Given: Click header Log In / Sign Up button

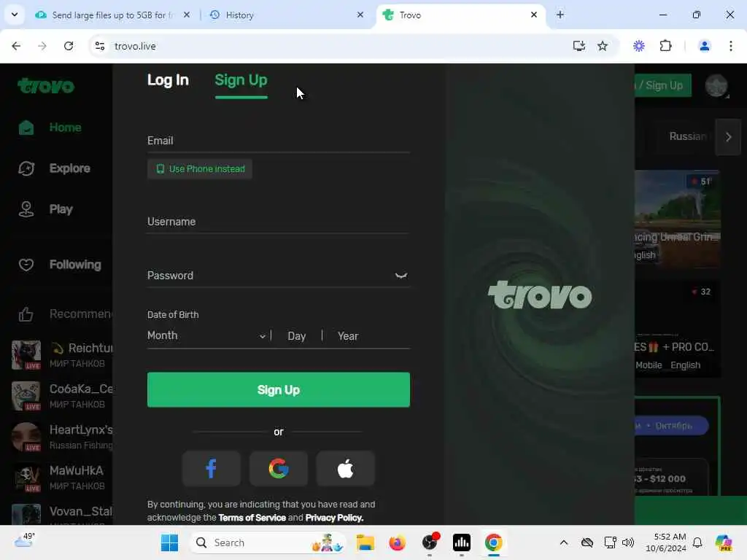Looking at the screenshot, I should pyautogui.click(x=662, y=86).
